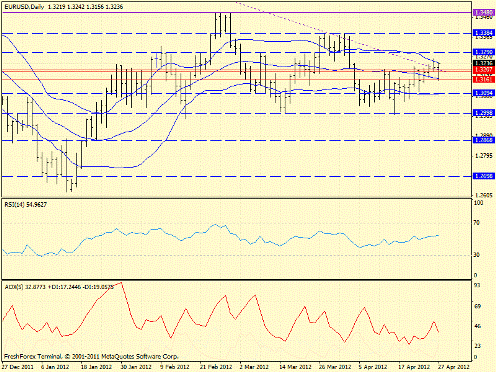Click the blue 1.2698 price level tag
The width and height of the screenshot is (496, 372).
[483, 176]
